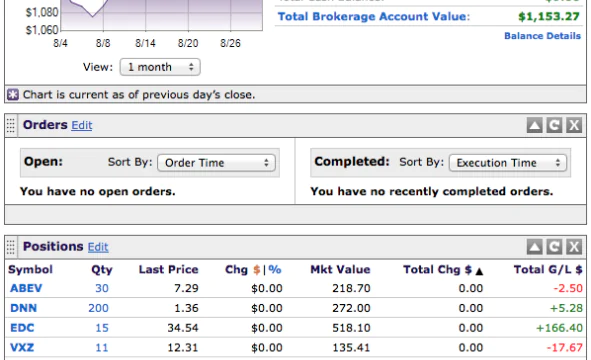Click Edit link next to Orders
Image resolution: width=591 pixels, height=360 pixels.
pyautogui.click(x=82, y=125)
